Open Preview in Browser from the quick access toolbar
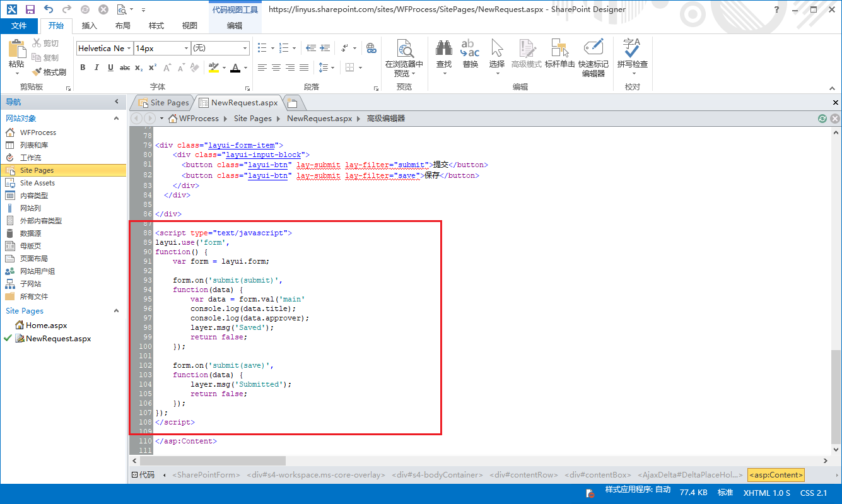842x504 pixels. tap(122, 9)
